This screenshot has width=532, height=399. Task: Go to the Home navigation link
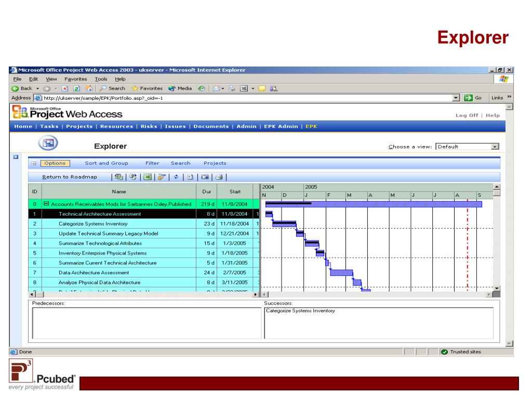[x=23, y=126]
